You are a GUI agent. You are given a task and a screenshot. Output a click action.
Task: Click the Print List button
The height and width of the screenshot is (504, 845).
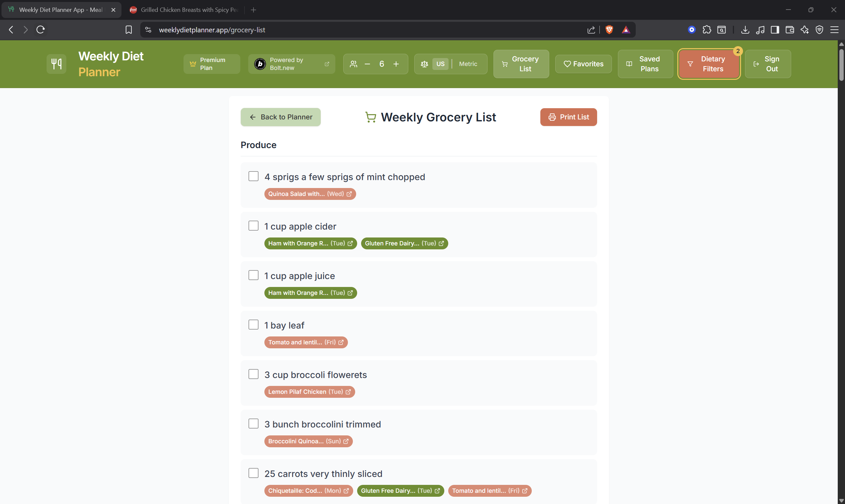click(x=568, y=117)
